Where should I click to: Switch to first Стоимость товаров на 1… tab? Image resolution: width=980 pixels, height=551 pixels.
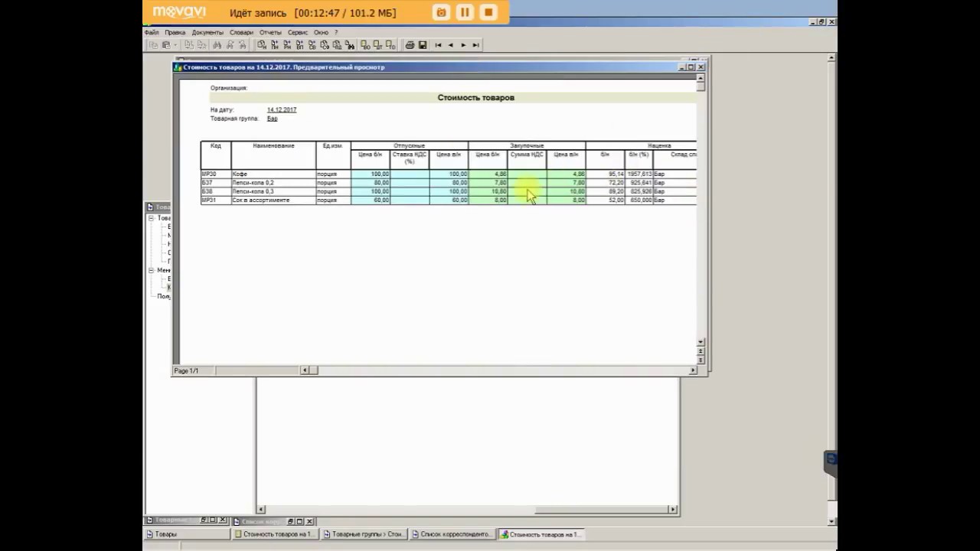coord(275,534)
